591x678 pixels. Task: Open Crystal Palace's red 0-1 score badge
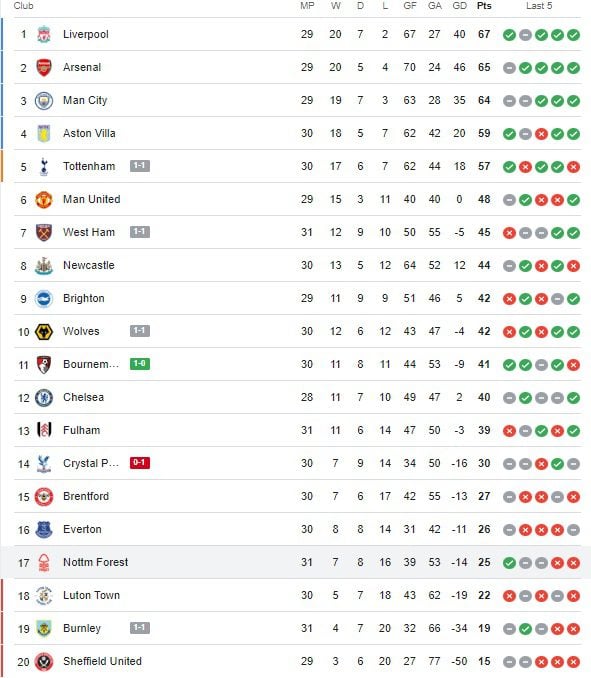click(140, 463)
